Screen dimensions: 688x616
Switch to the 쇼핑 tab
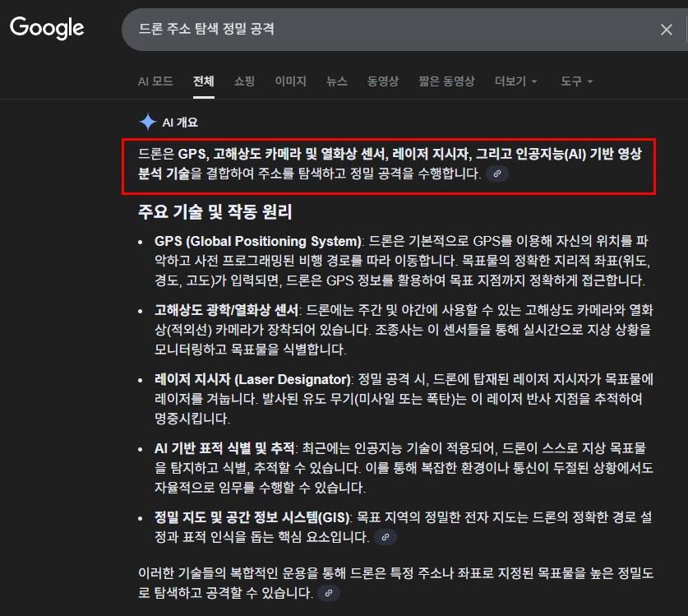coord(244,81)
